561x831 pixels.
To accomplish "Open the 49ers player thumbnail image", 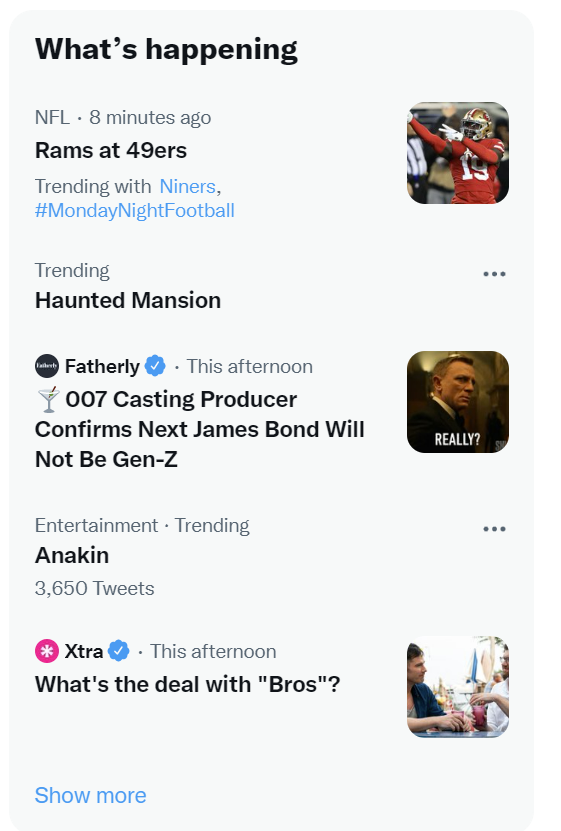I will click(458, 153).
